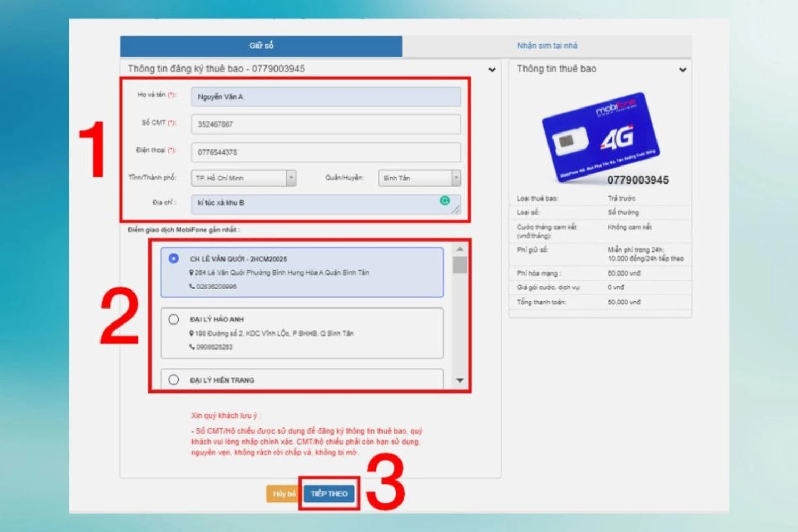
Task: Open the Tỉnh/Thành phố dropdown
Action: point(244,178)
